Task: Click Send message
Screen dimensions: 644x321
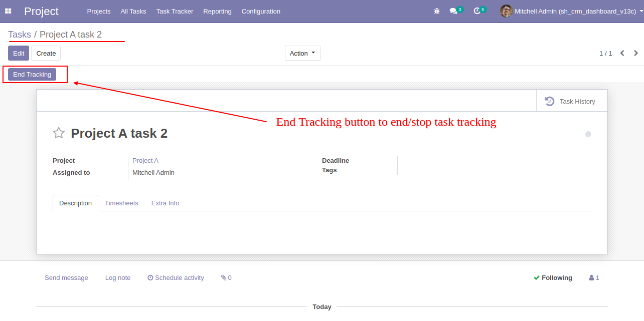Action: pos(66,277)
